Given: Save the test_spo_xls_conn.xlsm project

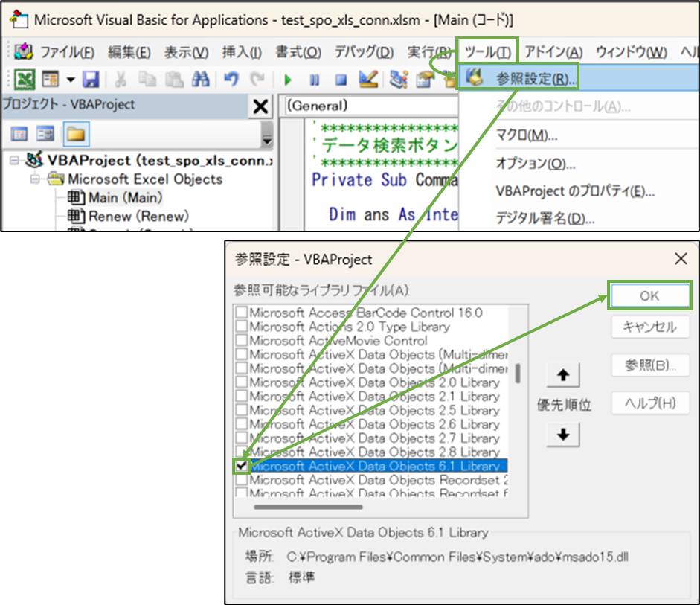Looking at the screenshot, I should [91, 80].
